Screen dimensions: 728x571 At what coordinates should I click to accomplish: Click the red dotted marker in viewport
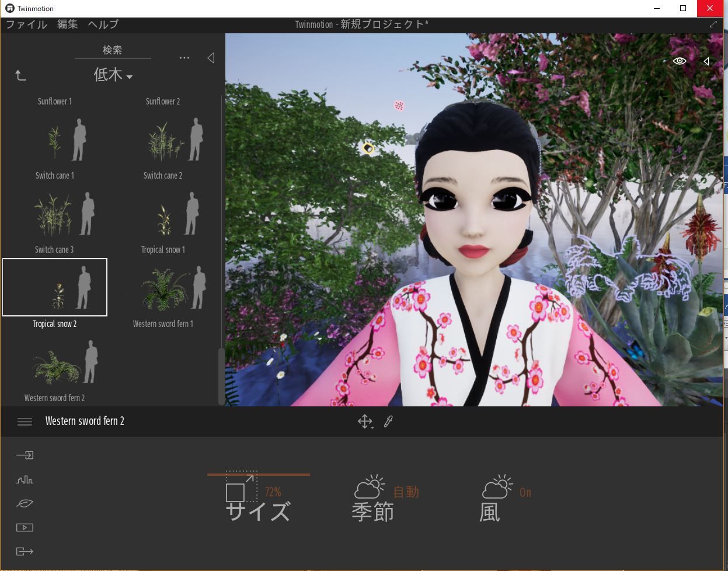(x=399, y=106)
